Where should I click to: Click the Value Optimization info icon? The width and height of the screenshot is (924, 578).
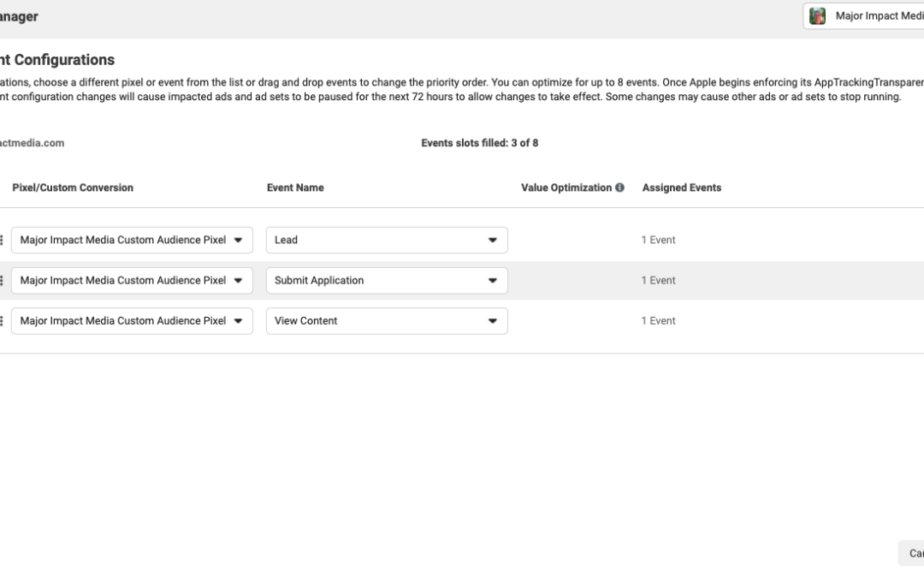[619, 188]
